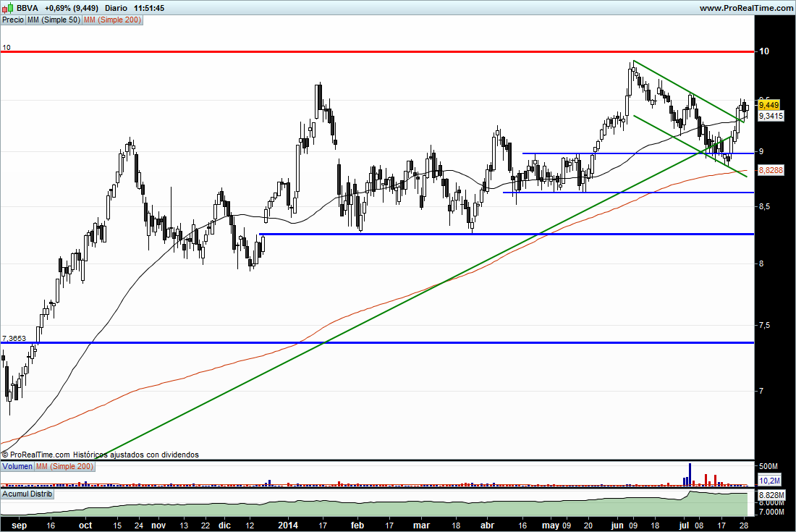Click the ProRealTime.com Históricos ajustados copyright text
Viewport: 796px width, 532px height.
(100, 455)
